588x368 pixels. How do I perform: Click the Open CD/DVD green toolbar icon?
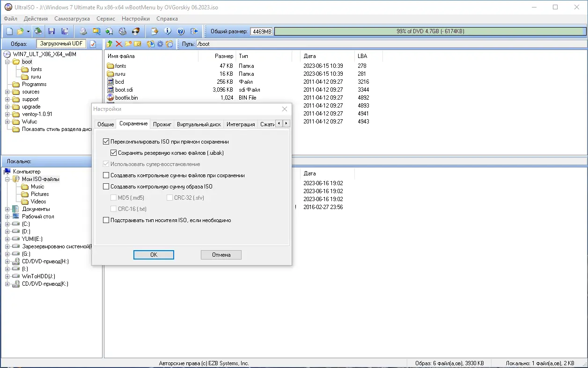pos(38,31)
